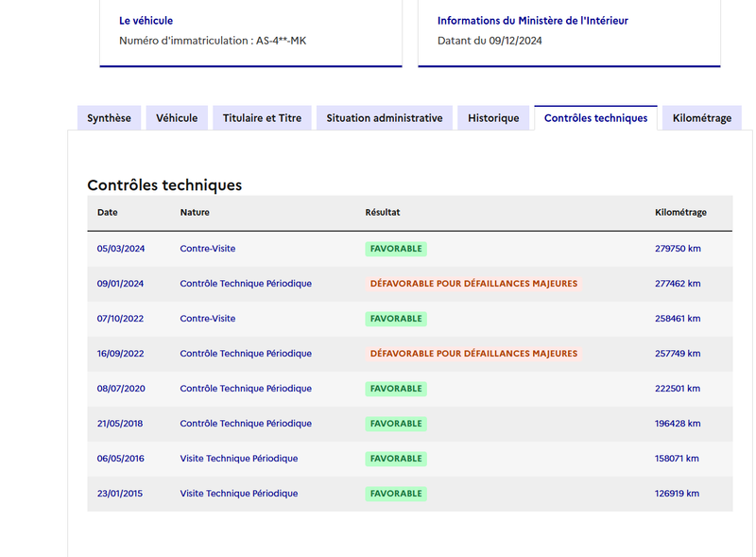This screenshot has width=756, height=557.
Task: Open the Titulaire et Titre tab
Action: (263, 118)
